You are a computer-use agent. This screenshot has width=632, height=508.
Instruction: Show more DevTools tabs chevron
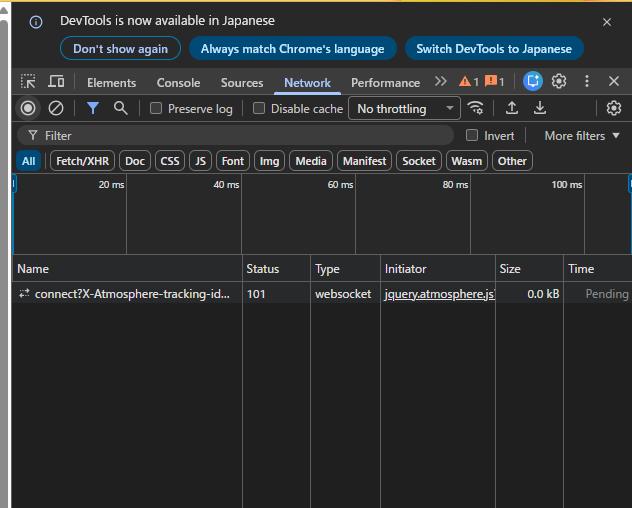pyautogui.click(x=440, y=82)
